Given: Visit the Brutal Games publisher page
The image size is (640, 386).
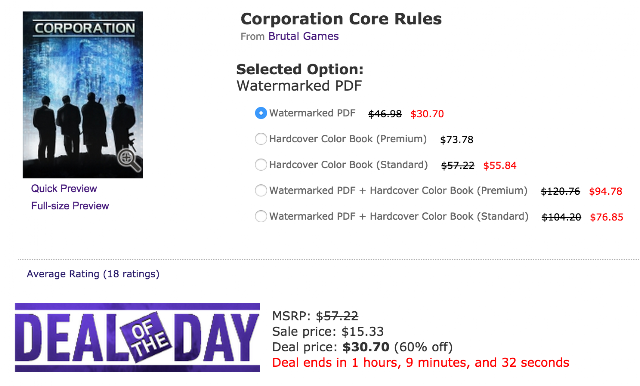Looking at the screenshot, I should [x=303, y=36].
